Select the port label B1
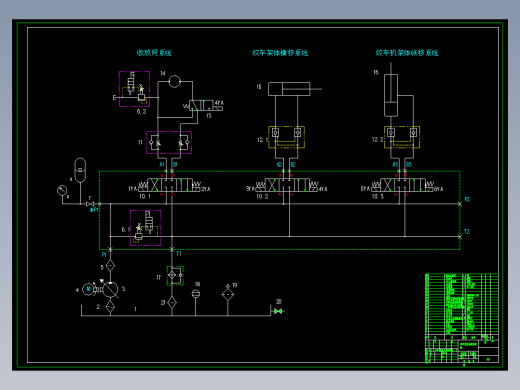The height and width of the screenshot is (390, 520). pos(175,164)
